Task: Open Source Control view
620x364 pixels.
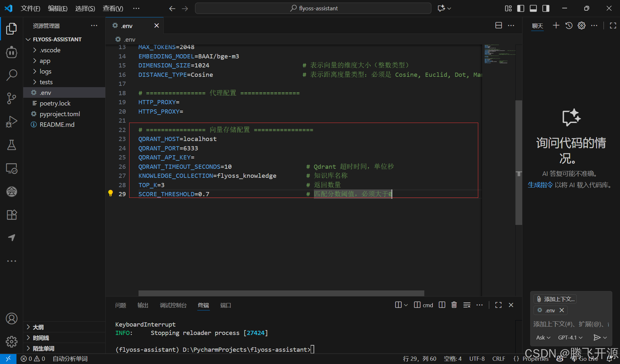Action: click(12, 98)
